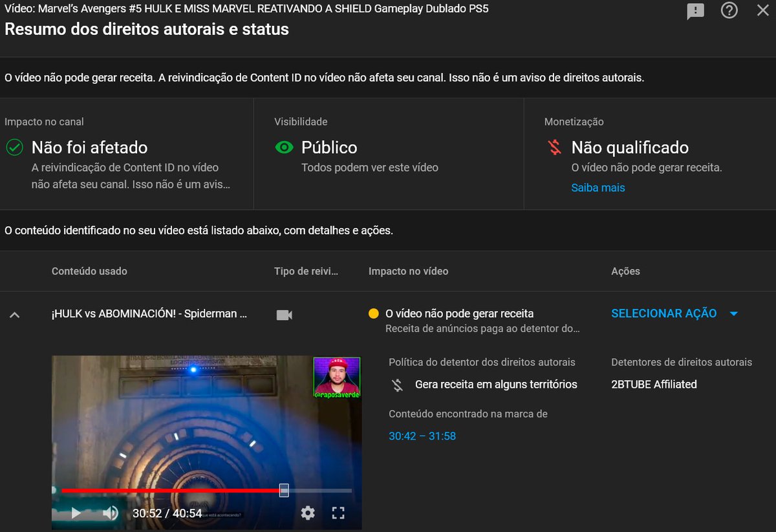Click the yellow status dot indicator
The height and width of the screenshot is (532, 776).
coord(373,314)
